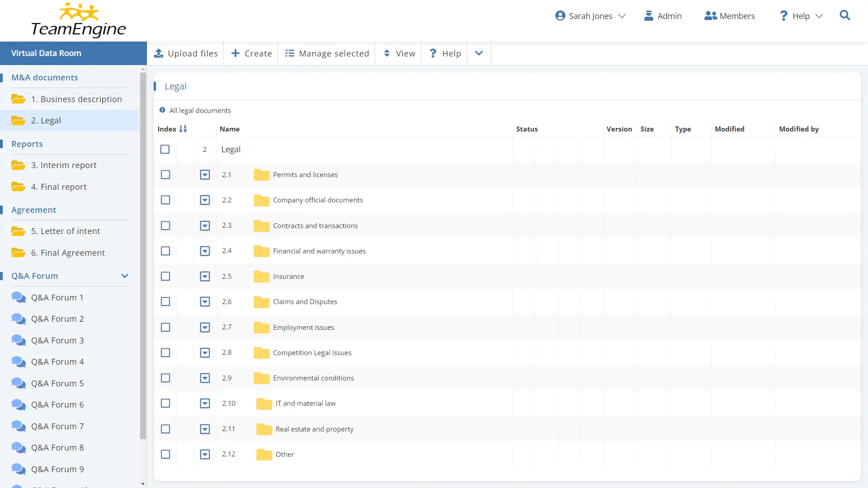
Task: Open the Environmental conditions folder icon
Action: (261, 378)
